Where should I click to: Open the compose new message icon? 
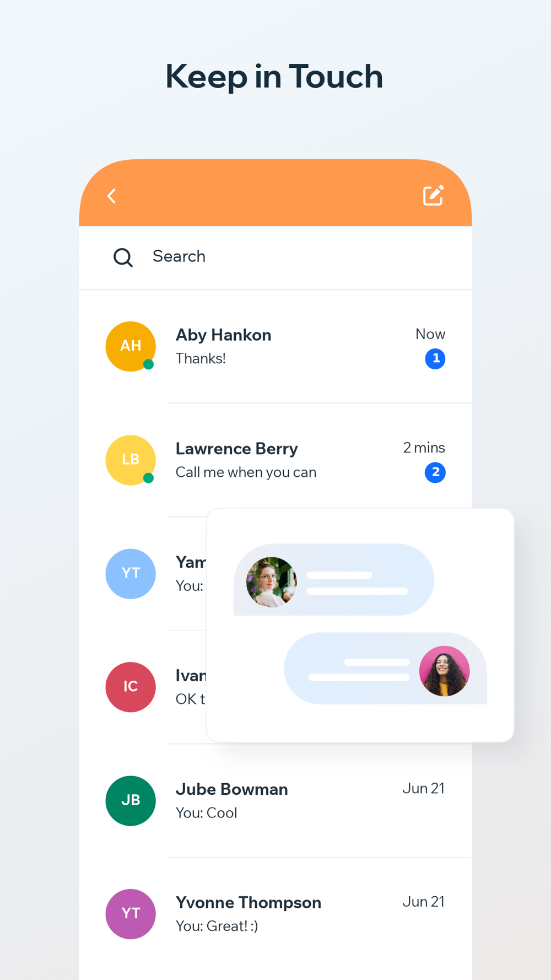(x=433, y=195)
